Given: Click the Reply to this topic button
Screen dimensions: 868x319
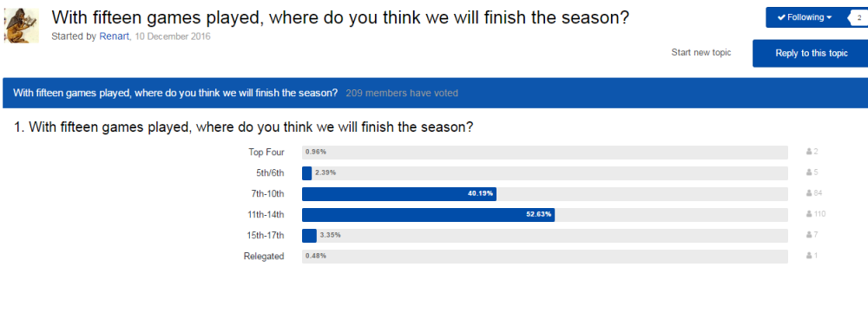Looking at the screenshot, I should coord(811,54).
